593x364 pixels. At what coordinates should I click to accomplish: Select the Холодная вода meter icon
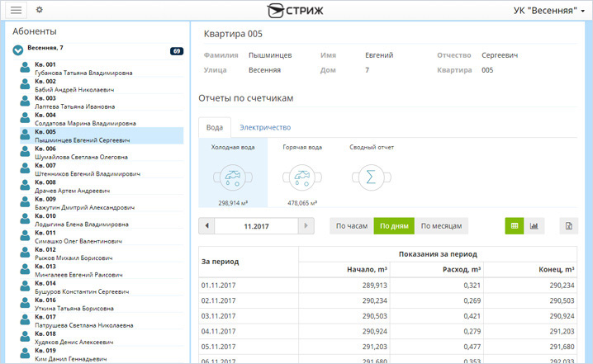coord(233,177)
